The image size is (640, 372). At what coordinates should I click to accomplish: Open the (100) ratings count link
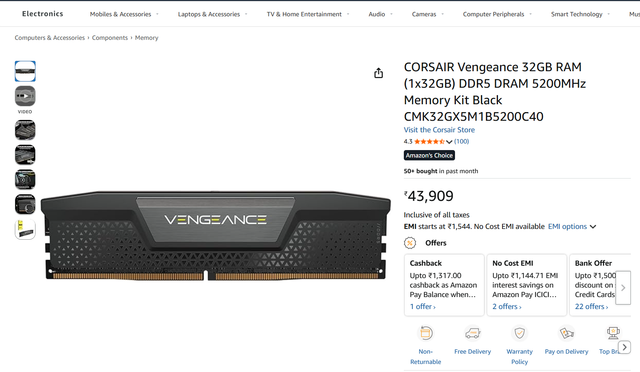[462, 141]
